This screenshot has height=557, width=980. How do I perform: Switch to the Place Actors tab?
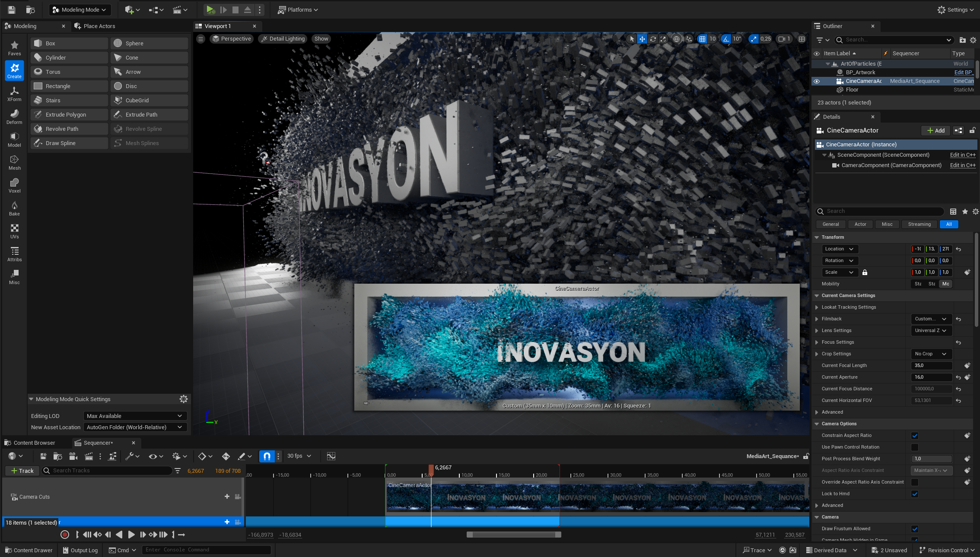[95, 26]
